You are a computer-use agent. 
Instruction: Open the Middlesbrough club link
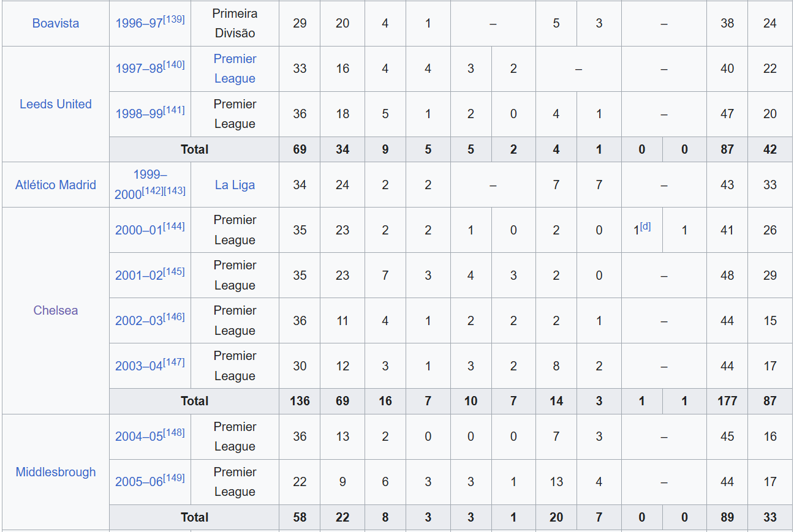point(56,472)
